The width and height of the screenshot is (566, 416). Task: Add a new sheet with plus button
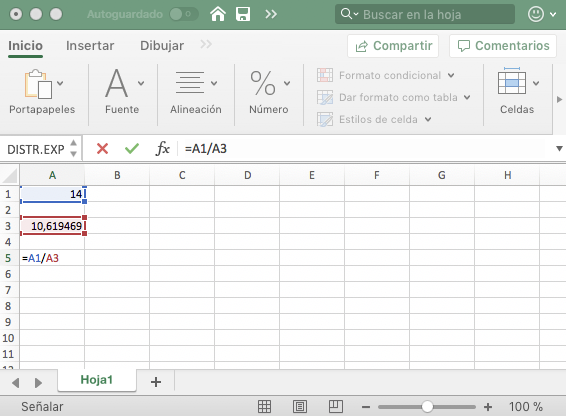[x=156, y=382]
